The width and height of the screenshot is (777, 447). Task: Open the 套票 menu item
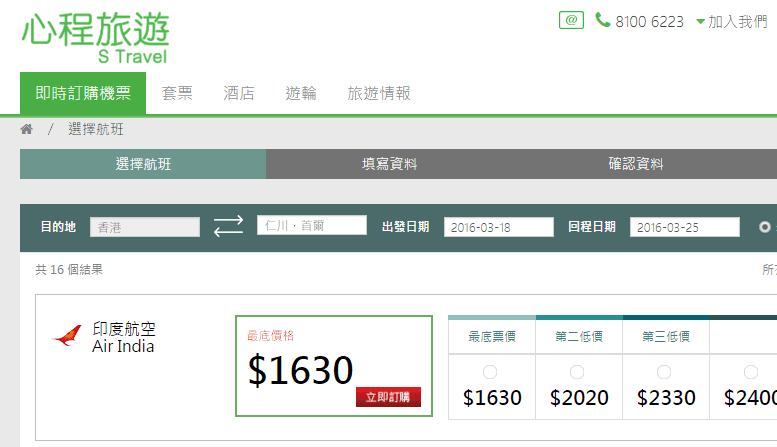click(x=177, y=93)
